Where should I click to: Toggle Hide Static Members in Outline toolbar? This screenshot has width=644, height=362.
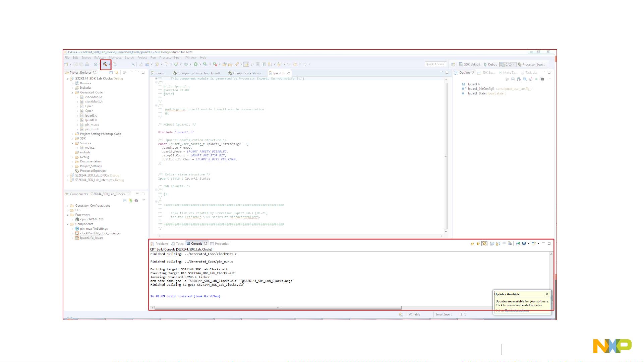pos(530,79)
